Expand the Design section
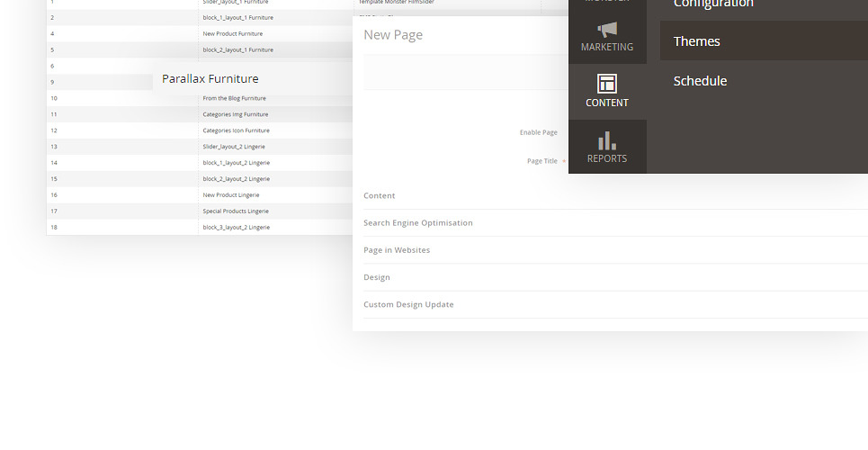This screenshot has height=450, width=868. coord(377,277)
